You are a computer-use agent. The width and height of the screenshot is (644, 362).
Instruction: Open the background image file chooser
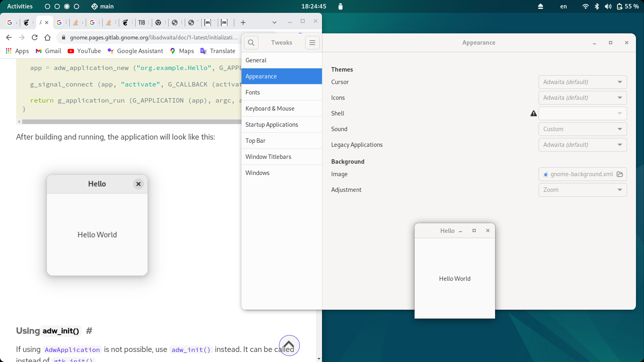[619, 174]
